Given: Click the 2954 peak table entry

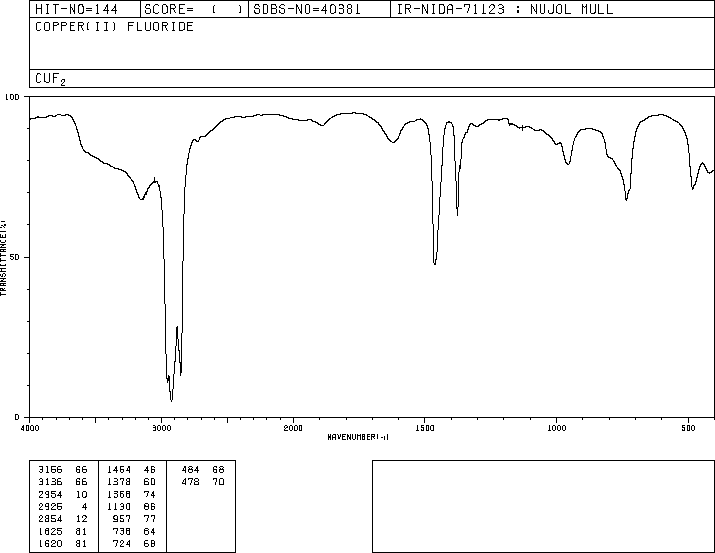Looking at the screenshot, I should (x=50, y=494).
